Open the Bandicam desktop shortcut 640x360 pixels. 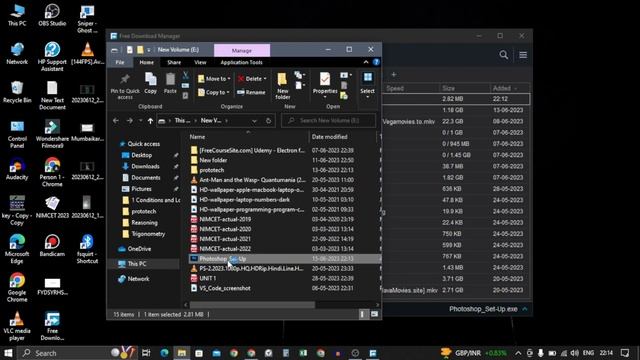[x=52, y=246]
